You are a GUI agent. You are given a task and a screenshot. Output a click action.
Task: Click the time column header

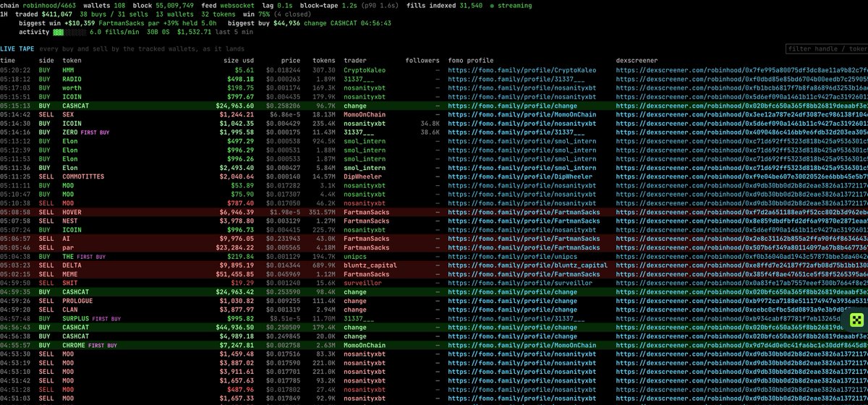[x=8, y=60]
